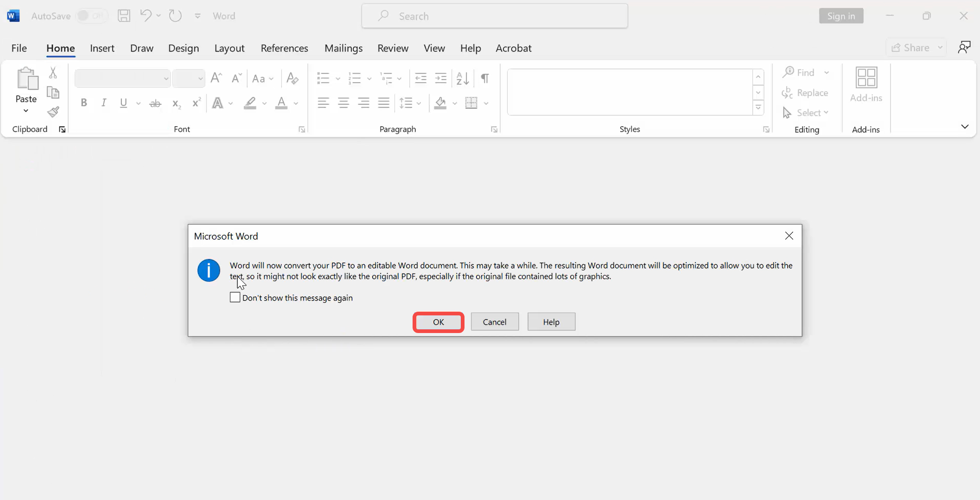Image resolution: width=980 pixels, height=500 pixels.
Task: Align text left
Action: (x=323, y=103)
